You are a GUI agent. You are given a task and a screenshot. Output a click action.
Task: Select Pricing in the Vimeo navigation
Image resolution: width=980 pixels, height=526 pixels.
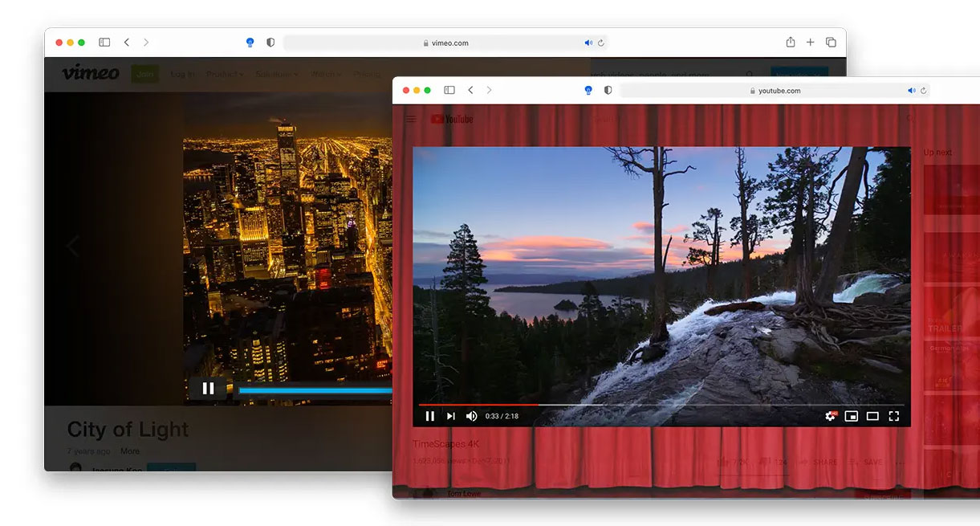(x=366, y=73)
